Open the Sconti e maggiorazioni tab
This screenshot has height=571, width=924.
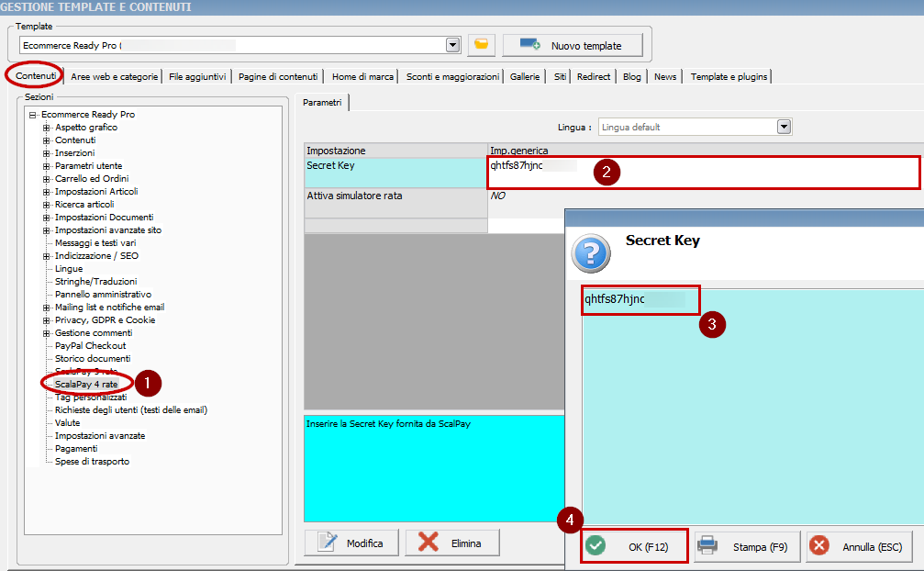(452, 76)
